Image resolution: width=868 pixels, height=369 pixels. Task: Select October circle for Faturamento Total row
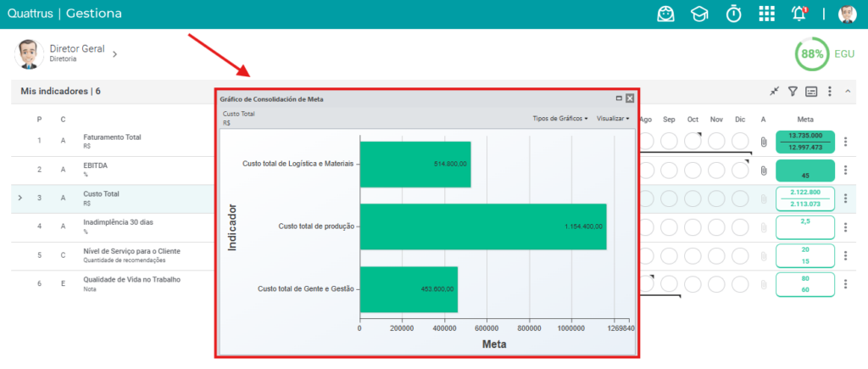click(x=693, y=141)
